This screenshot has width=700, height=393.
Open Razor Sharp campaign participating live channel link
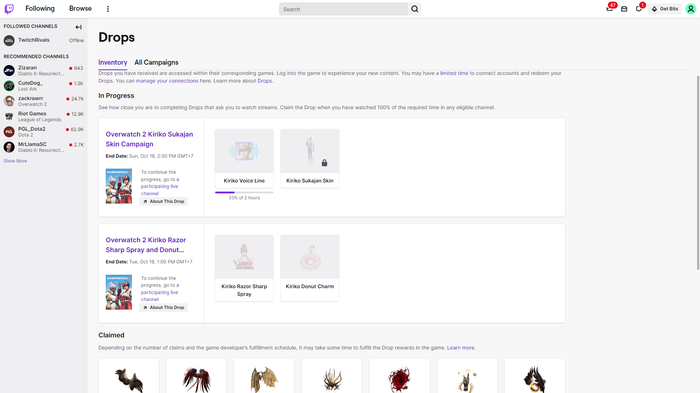pyautogui.click(x=159, y=292)
